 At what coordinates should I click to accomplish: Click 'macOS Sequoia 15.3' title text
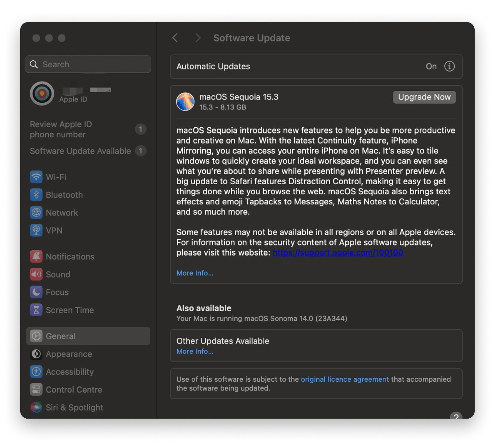tap(239, 97)
